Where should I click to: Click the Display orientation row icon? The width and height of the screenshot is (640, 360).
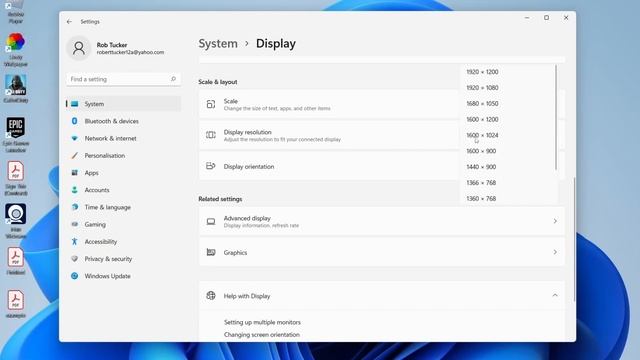[211, 166]
